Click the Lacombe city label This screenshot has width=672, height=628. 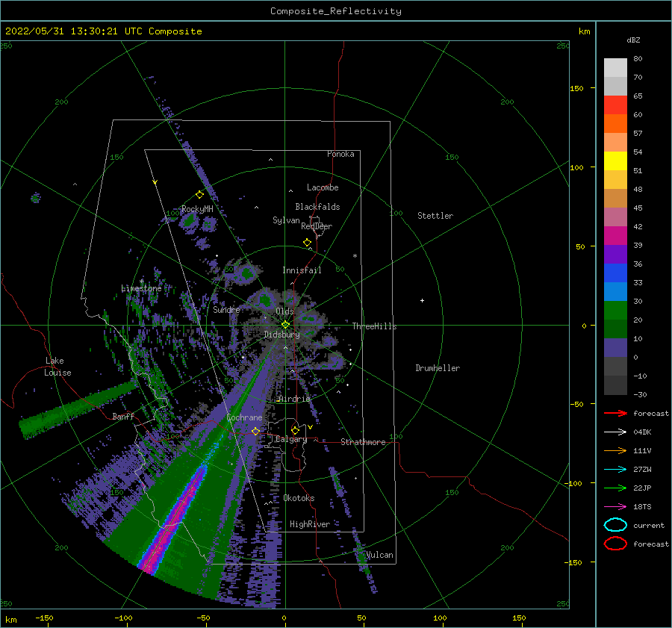click(x=323, y=187)
